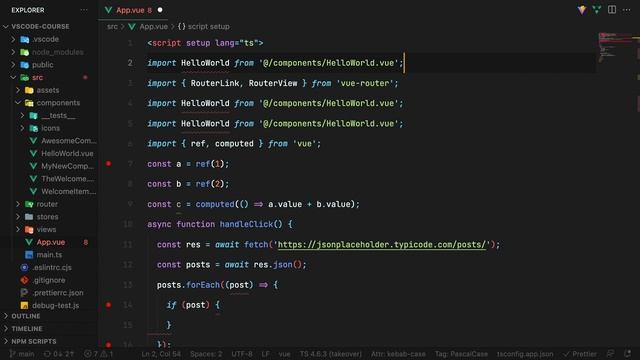Click the Prettier status item
Viewport: 640px width, 360px height.
pos(579,354)
